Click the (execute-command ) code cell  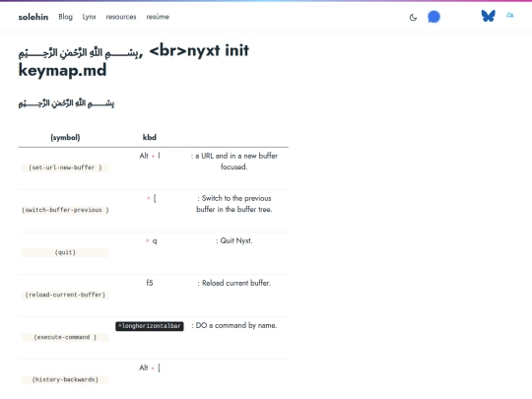pyautogui.click(x=65, y=337)
